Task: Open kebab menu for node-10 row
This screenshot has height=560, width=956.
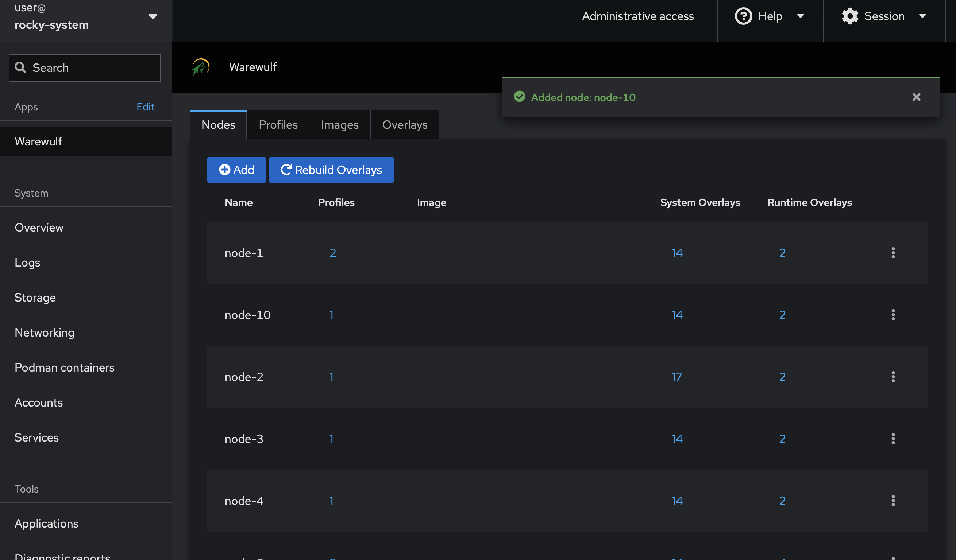Action: 893,315
